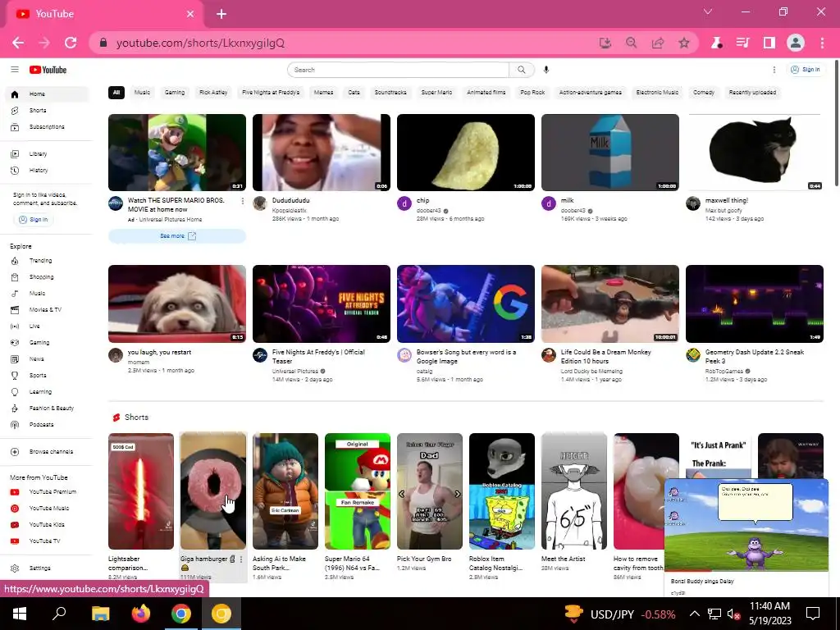Launch Firefox from the taskbar
The image size is (840, 630).
tap(141, 614)
